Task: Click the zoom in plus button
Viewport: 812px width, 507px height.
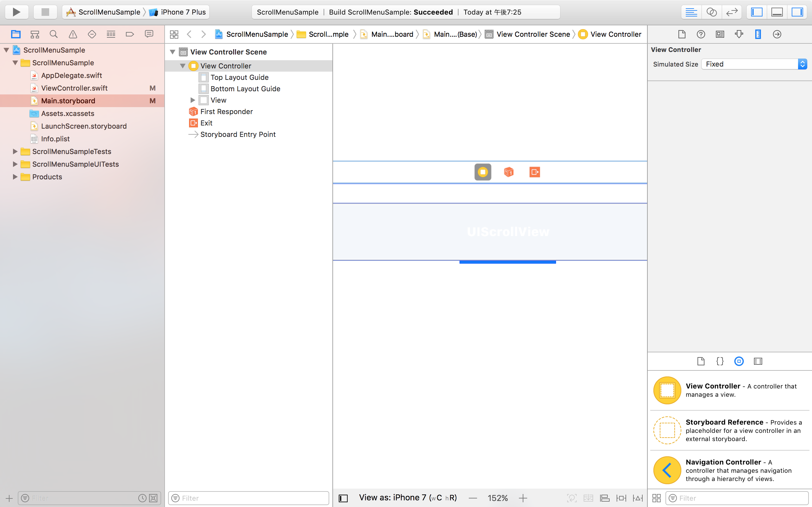Action: tap(523, 498)
